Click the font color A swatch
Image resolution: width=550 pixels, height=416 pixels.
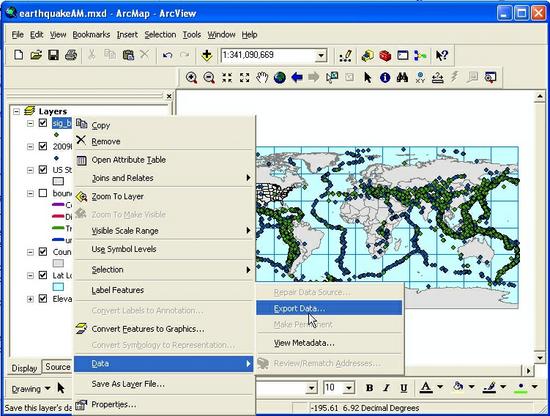[x=426, y=387]
